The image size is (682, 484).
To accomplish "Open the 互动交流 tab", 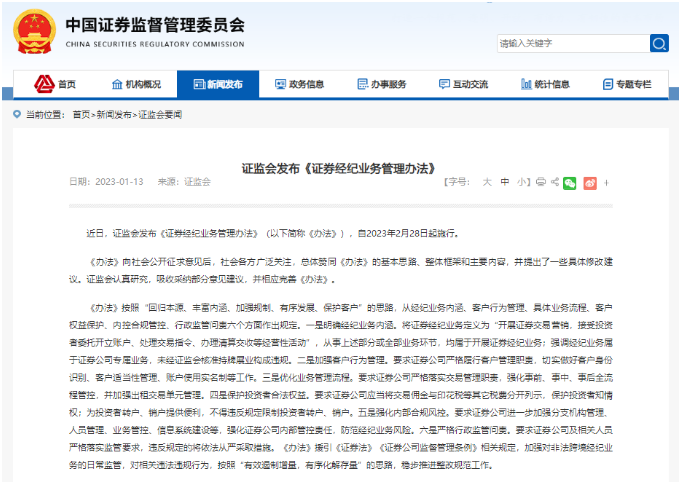I will coord(463,84).
